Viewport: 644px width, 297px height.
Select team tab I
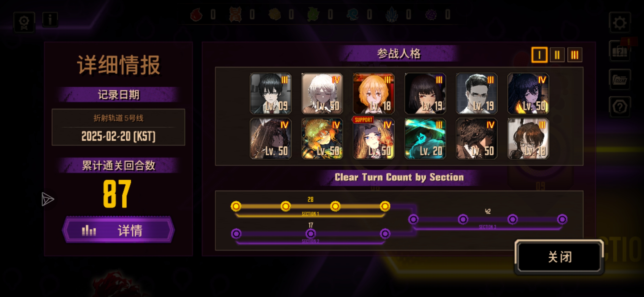click(539, 55)
